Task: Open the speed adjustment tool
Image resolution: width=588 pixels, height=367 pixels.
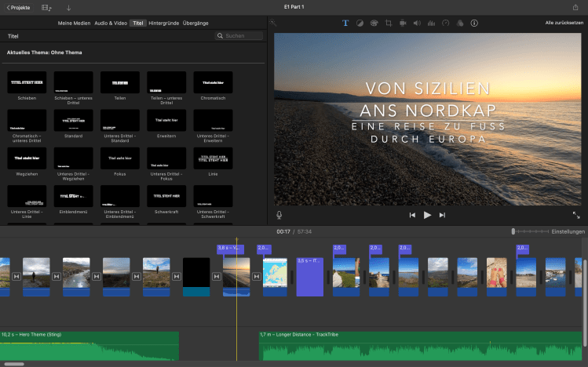Action: [445, 24]
